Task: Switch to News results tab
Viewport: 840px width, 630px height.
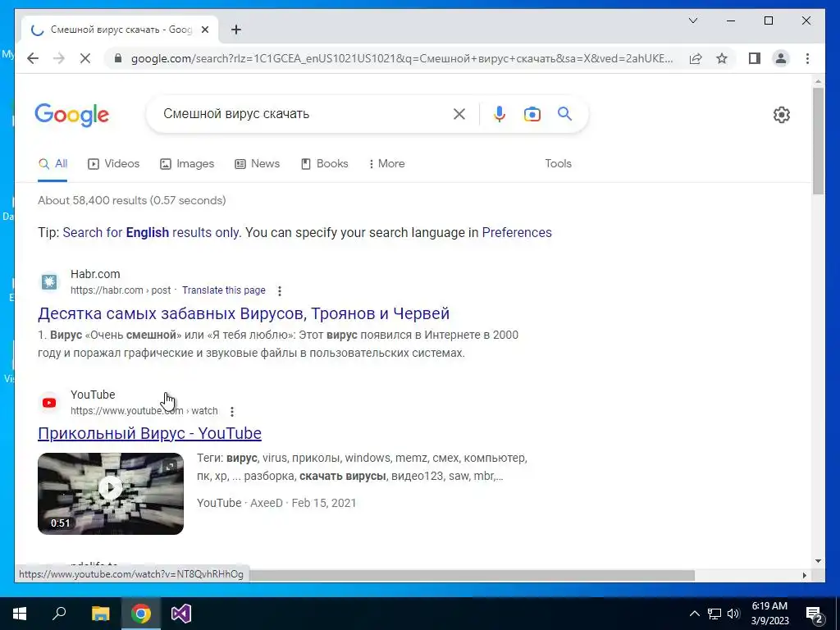Action: (x=257, y=164)
